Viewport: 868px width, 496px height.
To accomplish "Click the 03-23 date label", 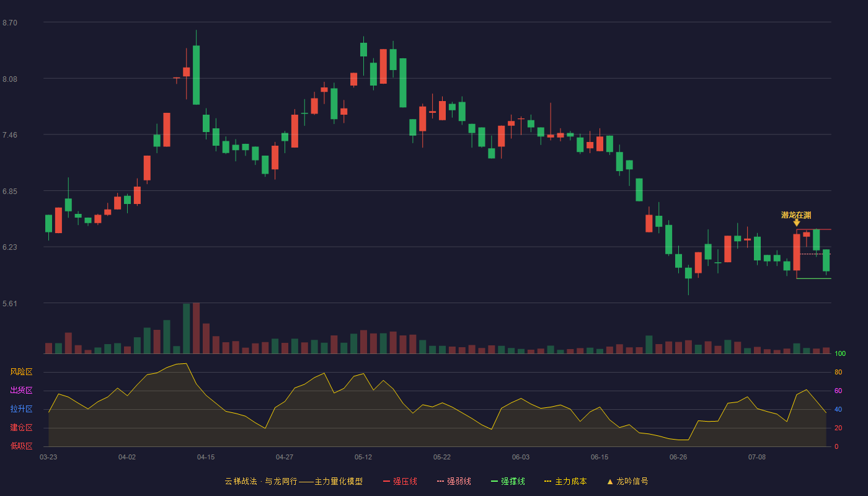I will tap(48, 457).
